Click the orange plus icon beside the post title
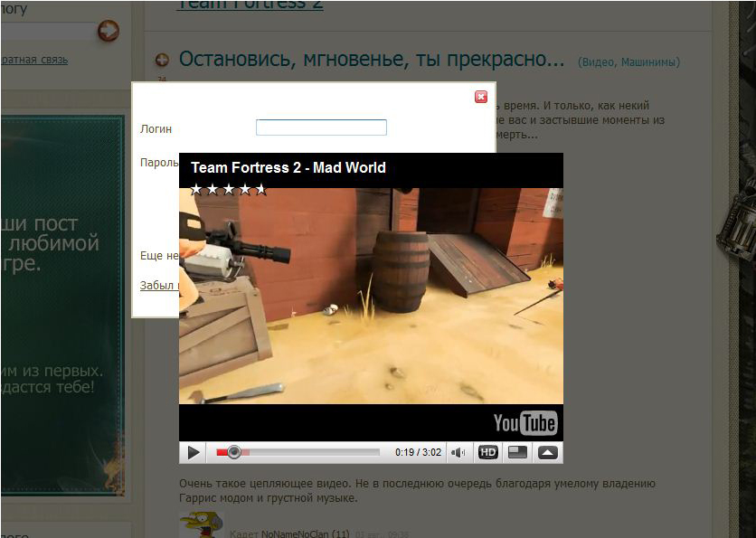Screen dimensions: 756x538 (162, 60)
